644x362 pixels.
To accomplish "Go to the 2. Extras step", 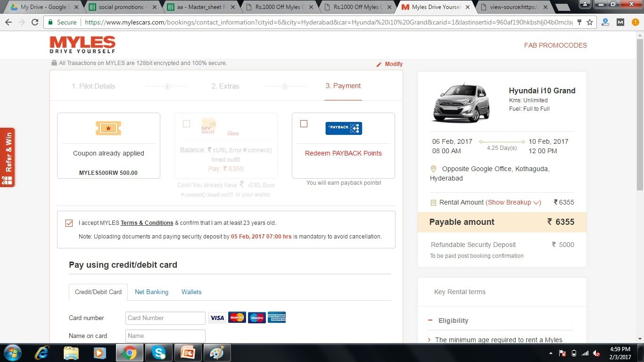I will [225, 86].
